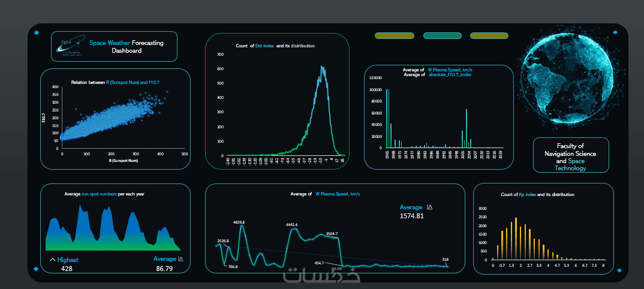Click the plasma average value 1574.81
This screenshot has height=289, width=644.
[411, 215]
